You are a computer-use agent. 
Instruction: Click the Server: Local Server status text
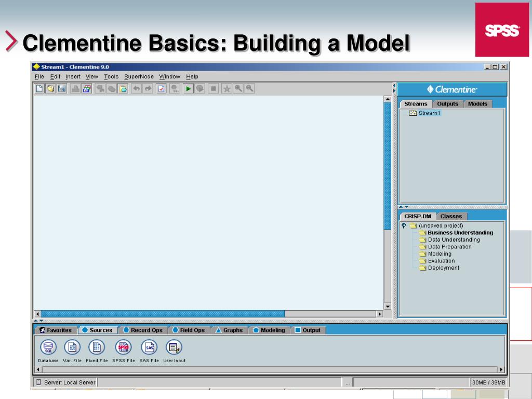point(70,382)
